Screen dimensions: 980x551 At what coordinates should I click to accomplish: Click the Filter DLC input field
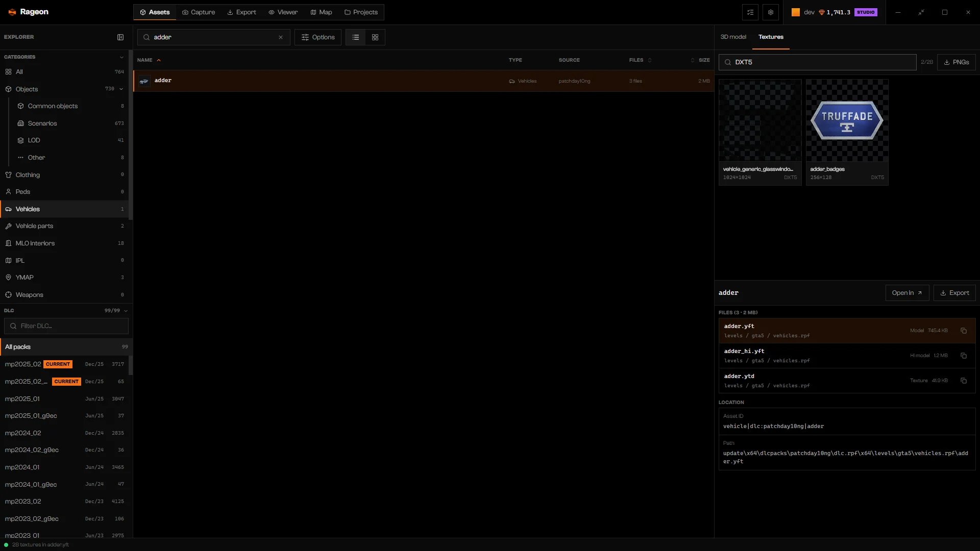click(x=66, y=326)
